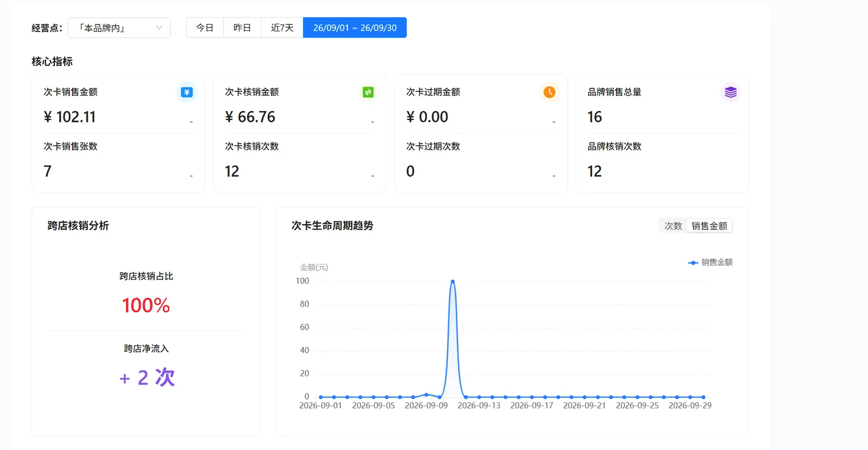
Task: Click the 2026-09-21 axis label
Action: point(584,406)
